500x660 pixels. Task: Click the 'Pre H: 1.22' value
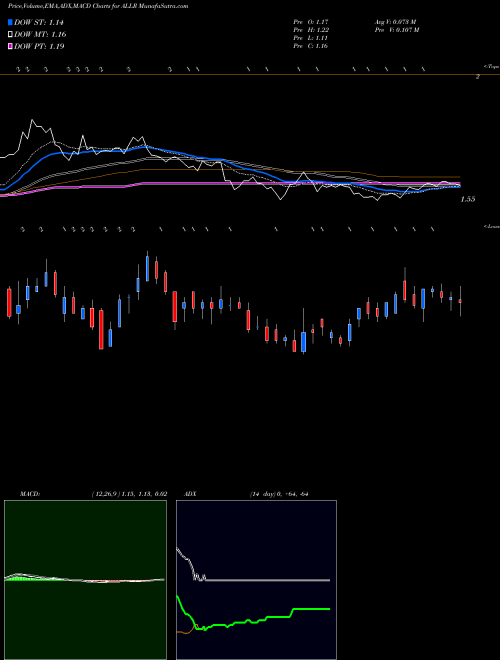click(311, 30)
